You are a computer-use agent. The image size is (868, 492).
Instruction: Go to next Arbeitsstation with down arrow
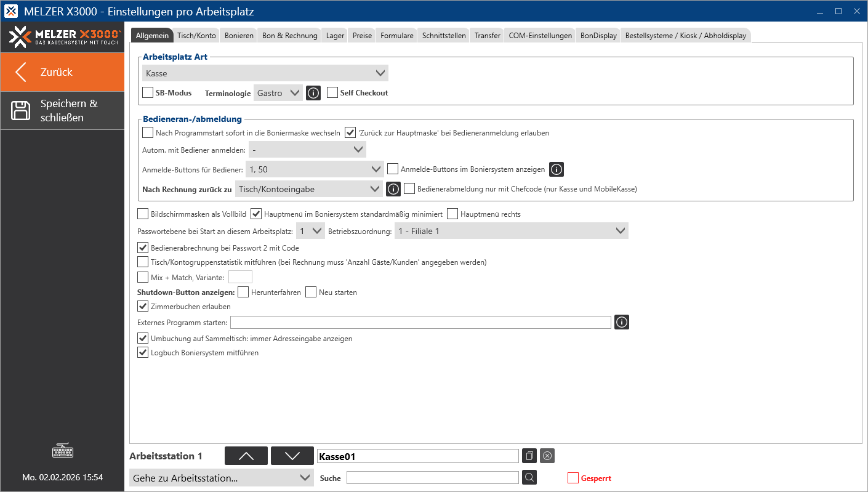(292, 456)
